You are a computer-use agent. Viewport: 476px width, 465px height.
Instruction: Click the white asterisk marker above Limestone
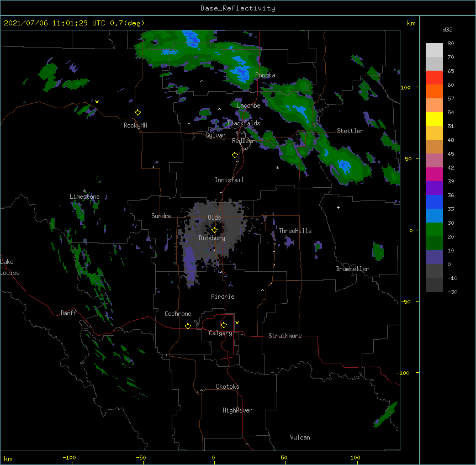(84, 191)
